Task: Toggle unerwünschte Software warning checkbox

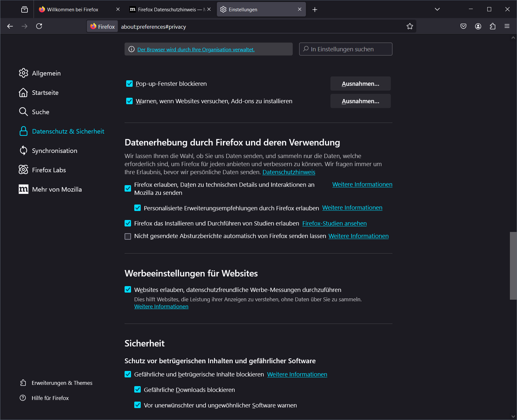Action: (x=137, y=405)
